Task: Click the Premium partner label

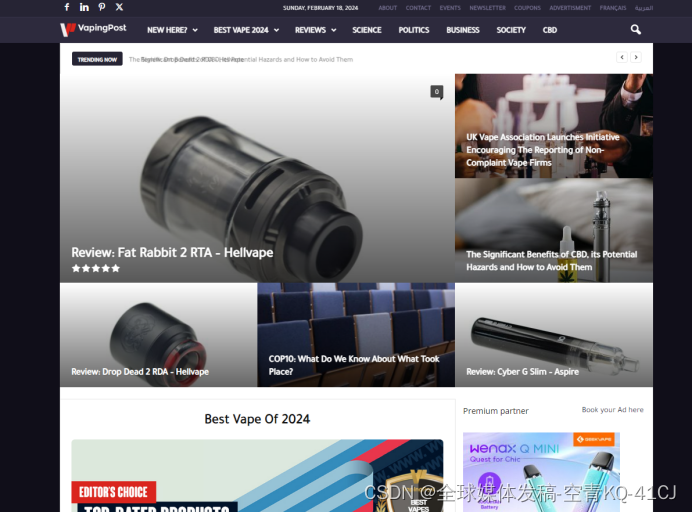Action: pos(496,411)
